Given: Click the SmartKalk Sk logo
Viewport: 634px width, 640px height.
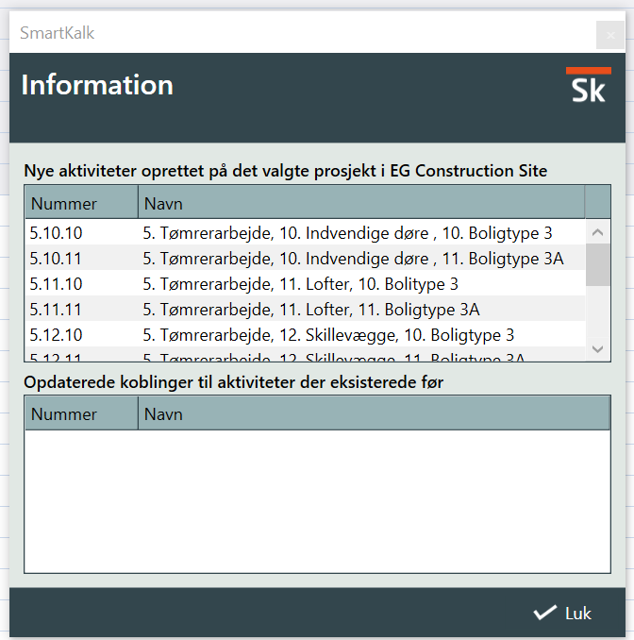Looking at the screenshot, I should (x=588, y=86).
